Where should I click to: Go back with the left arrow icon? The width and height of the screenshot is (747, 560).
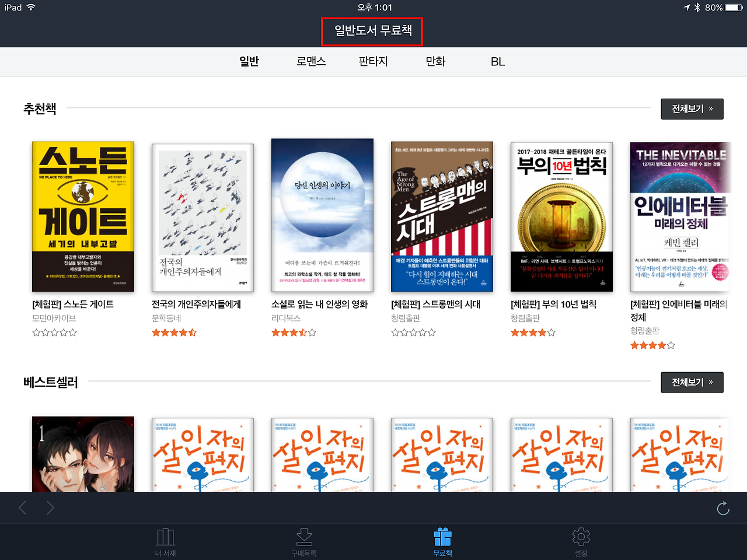pos(23,508)
